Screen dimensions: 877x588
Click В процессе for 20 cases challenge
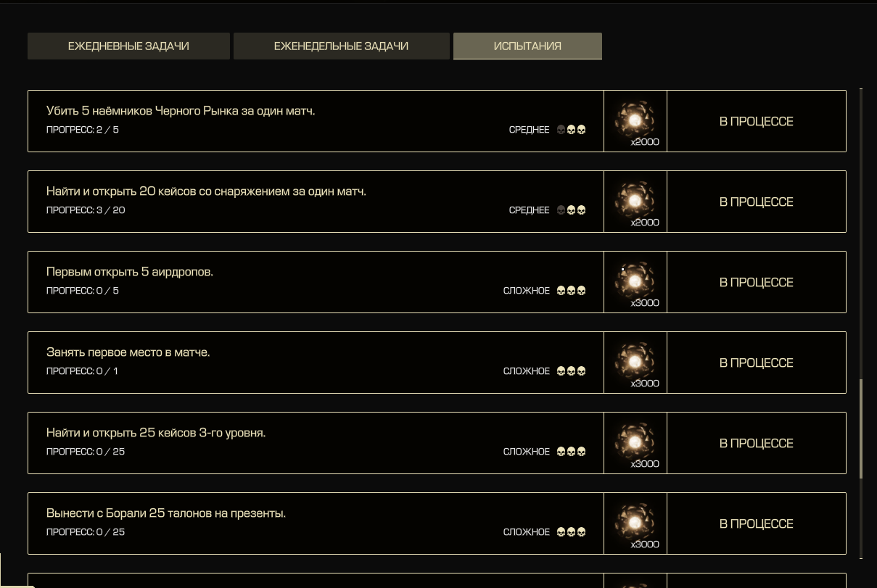click(756, 202)
